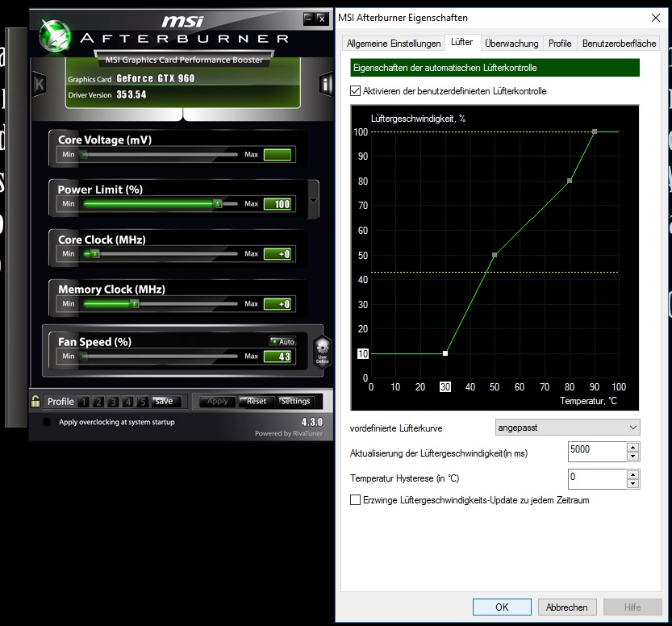Uncheck Aktivieren der benutzerdefinierten Lüfterkontrolle
The image size is (672, 626).
(x=355, y=91)
